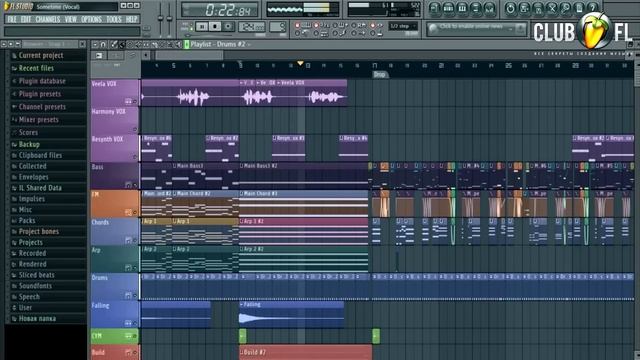Open the EDIT menu
The height and width of the screenshot is (360, 640).
(26, 19)
